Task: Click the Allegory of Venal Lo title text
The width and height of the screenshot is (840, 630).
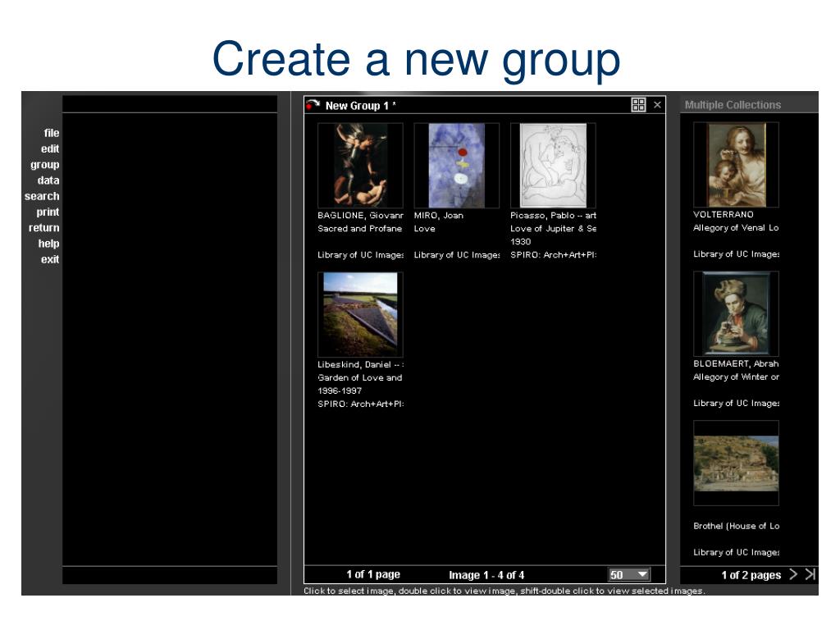Action: click(x=736, y=228)
